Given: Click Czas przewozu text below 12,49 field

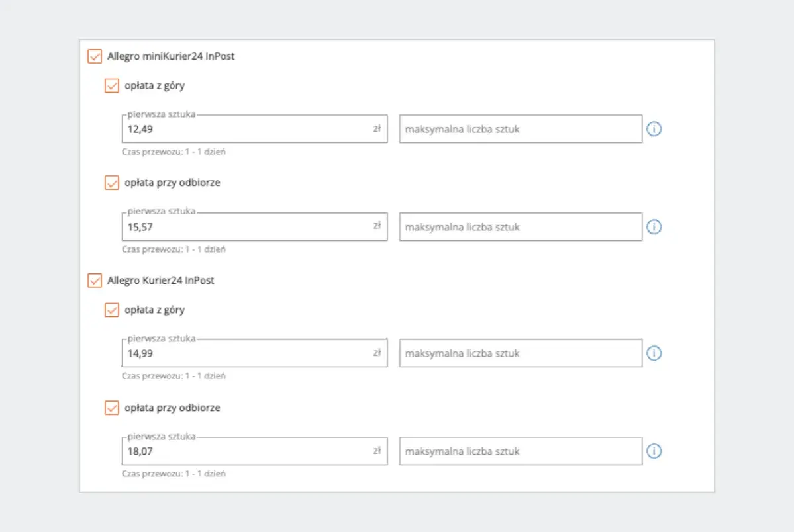Looking at the screenshot, I should (x=174, y=152).
